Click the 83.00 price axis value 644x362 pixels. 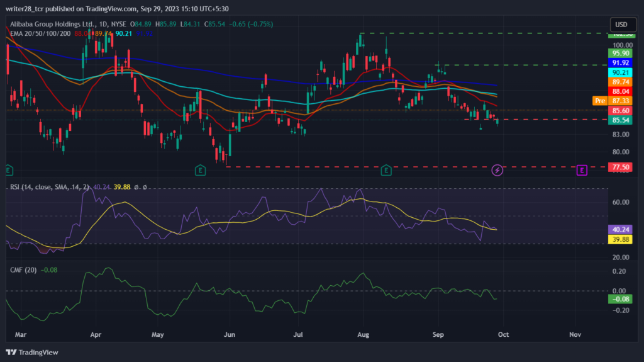click(621, 135)
